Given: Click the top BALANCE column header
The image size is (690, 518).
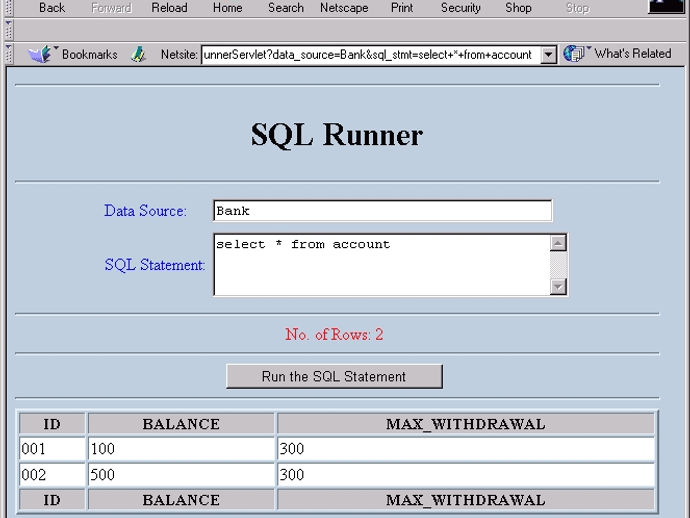Looking at the screenshot, I should [181, 424].
